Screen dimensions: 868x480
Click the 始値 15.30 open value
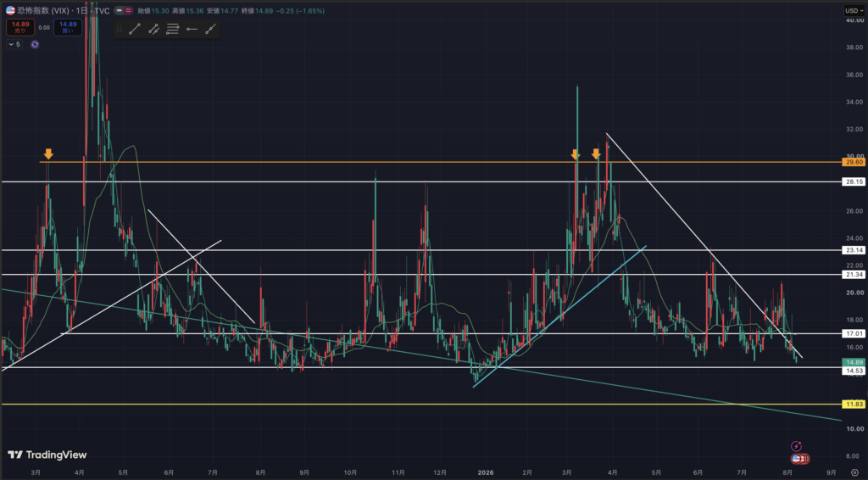click(153, 10)
